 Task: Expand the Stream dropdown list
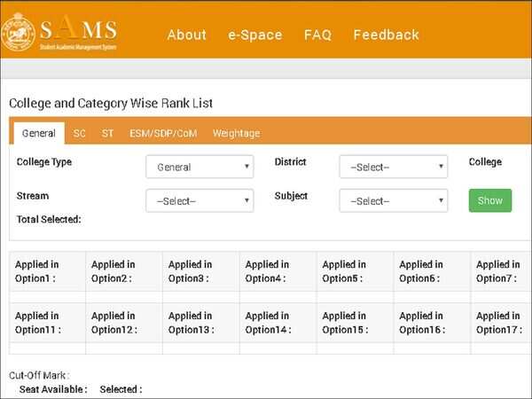199,201
